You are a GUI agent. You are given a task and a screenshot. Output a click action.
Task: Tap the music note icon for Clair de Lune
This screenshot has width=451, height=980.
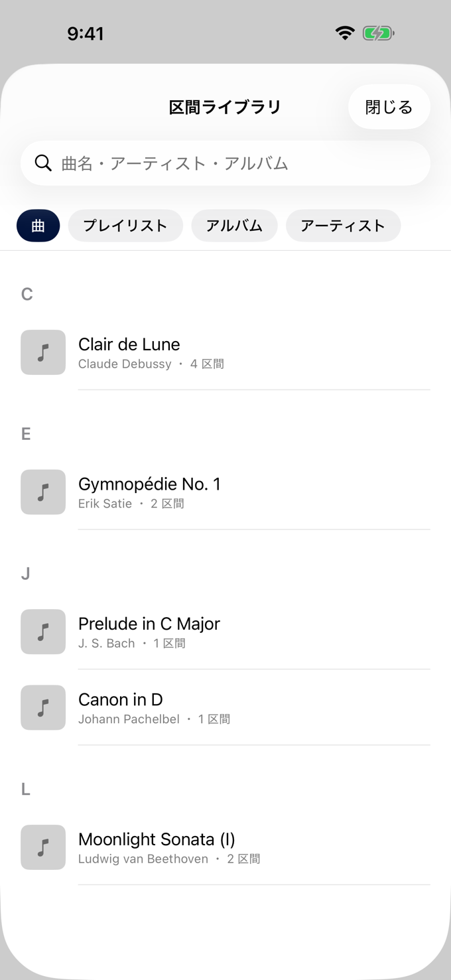pos(43,352)
